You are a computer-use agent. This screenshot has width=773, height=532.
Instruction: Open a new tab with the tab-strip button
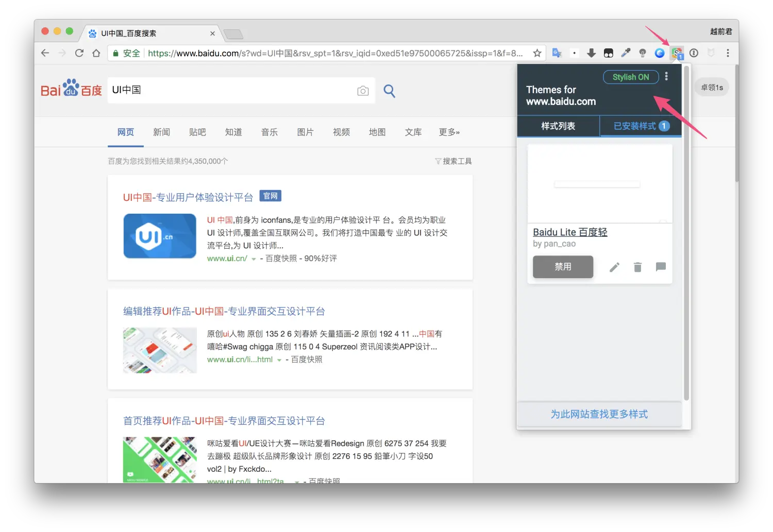(x=233, y=34)
